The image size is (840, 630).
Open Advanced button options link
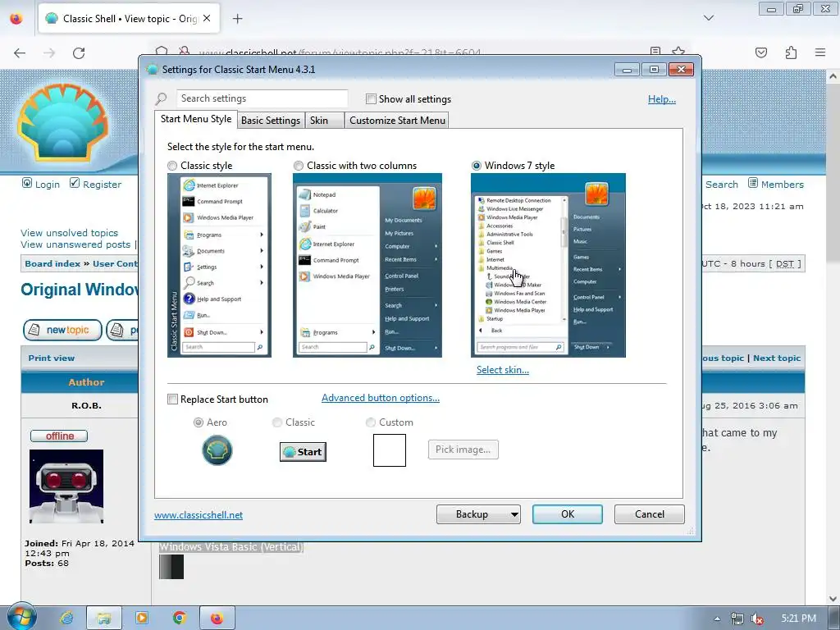pos(381,398)
